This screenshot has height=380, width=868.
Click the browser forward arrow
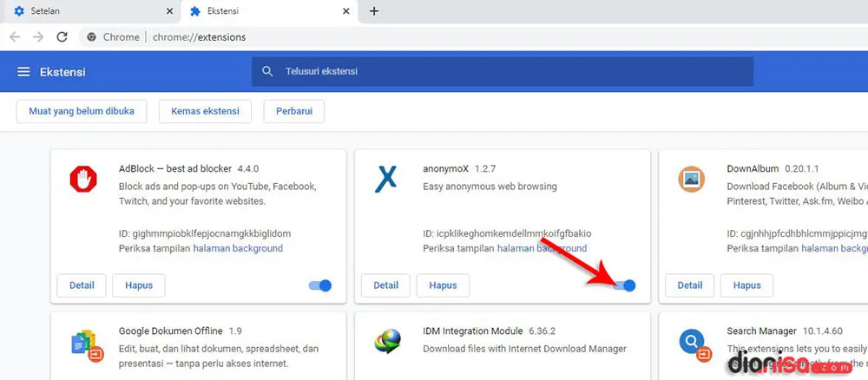38,37
